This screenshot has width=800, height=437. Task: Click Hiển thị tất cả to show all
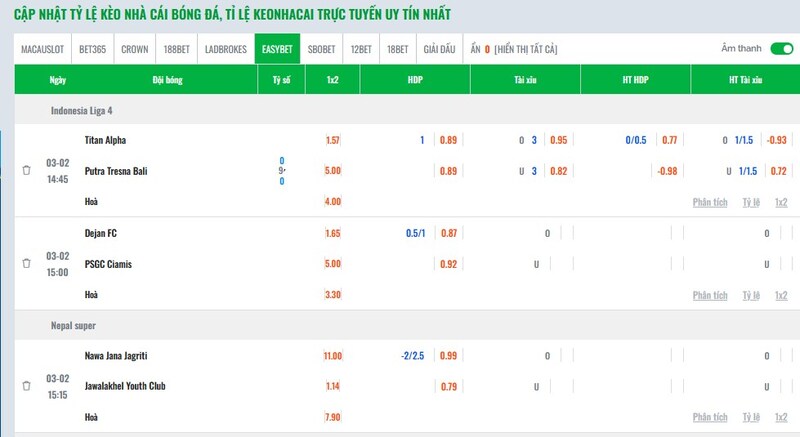point(526,49)
